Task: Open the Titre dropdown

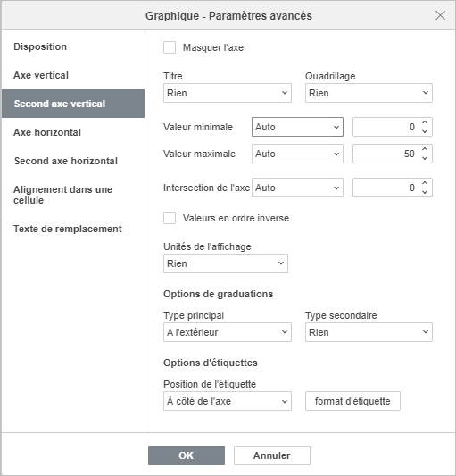Action: (x=228, y=93)
